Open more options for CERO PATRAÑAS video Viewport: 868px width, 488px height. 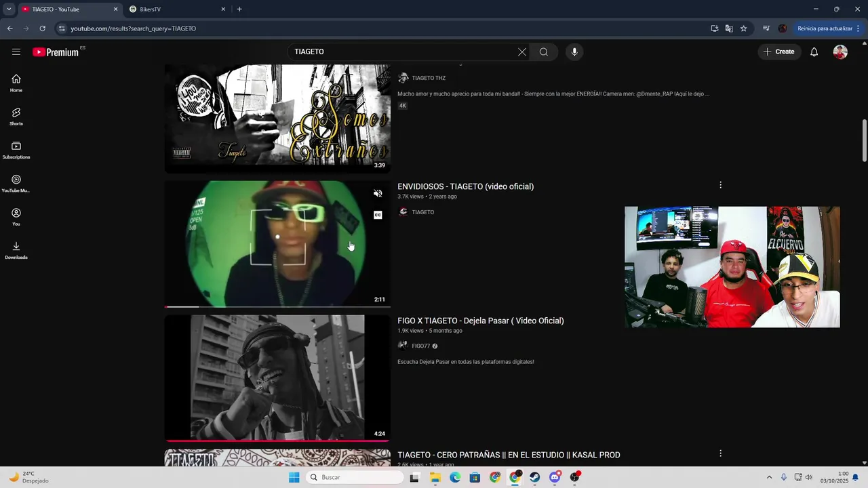(720, 453)
